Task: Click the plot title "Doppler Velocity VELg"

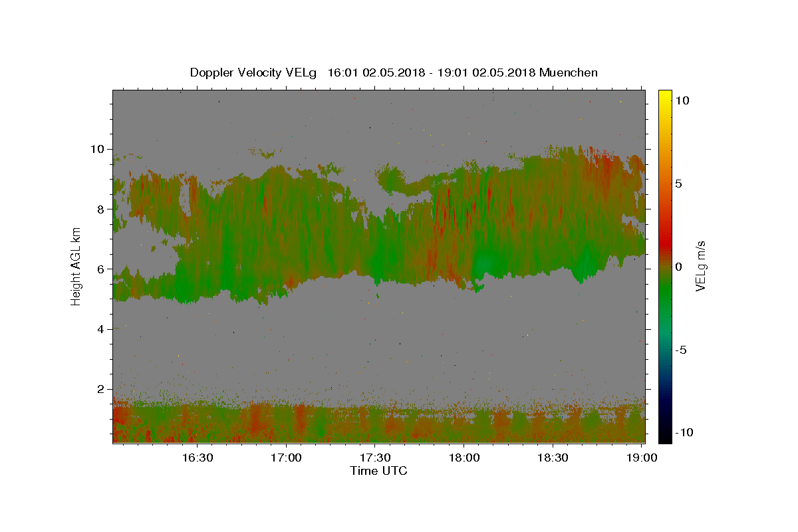Action: click(x=255, y=73)
